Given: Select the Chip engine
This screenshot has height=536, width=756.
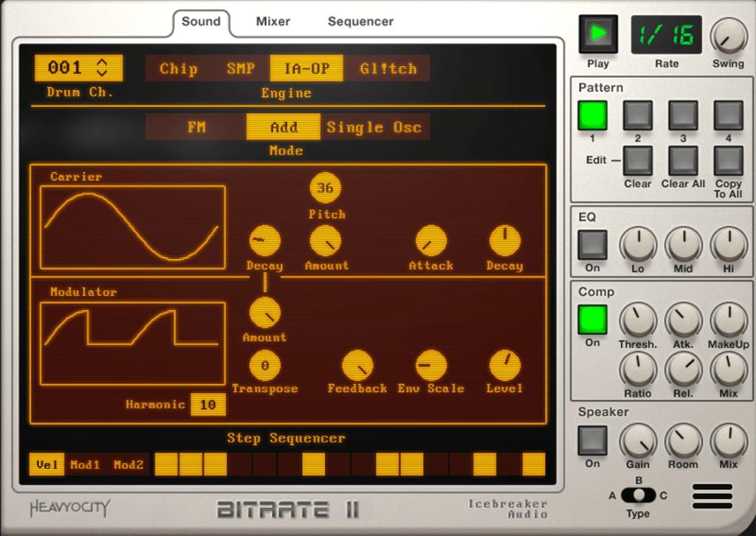Looking at the screenshot, I should 178,68.
